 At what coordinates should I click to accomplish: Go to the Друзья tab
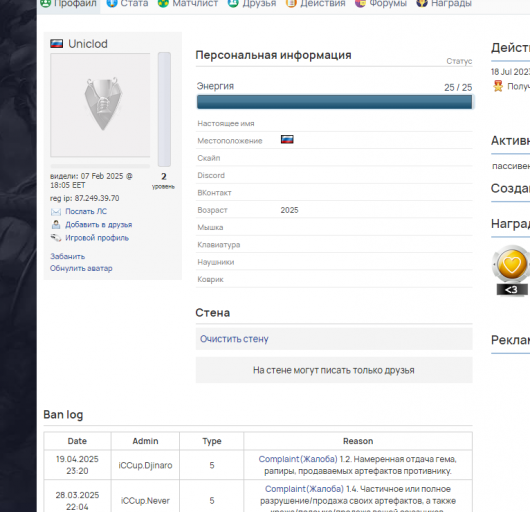[x=252, y=4]
